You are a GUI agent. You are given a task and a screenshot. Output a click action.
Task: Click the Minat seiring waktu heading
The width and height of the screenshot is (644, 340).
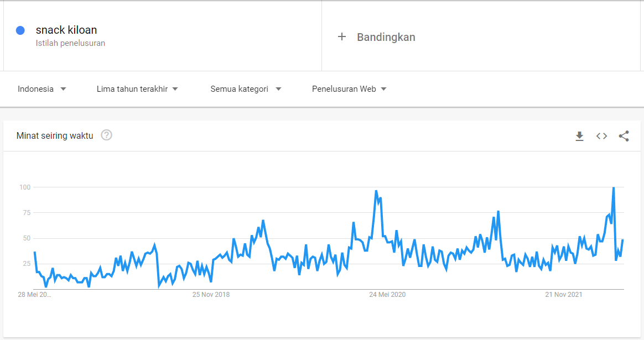pos(55,135)
